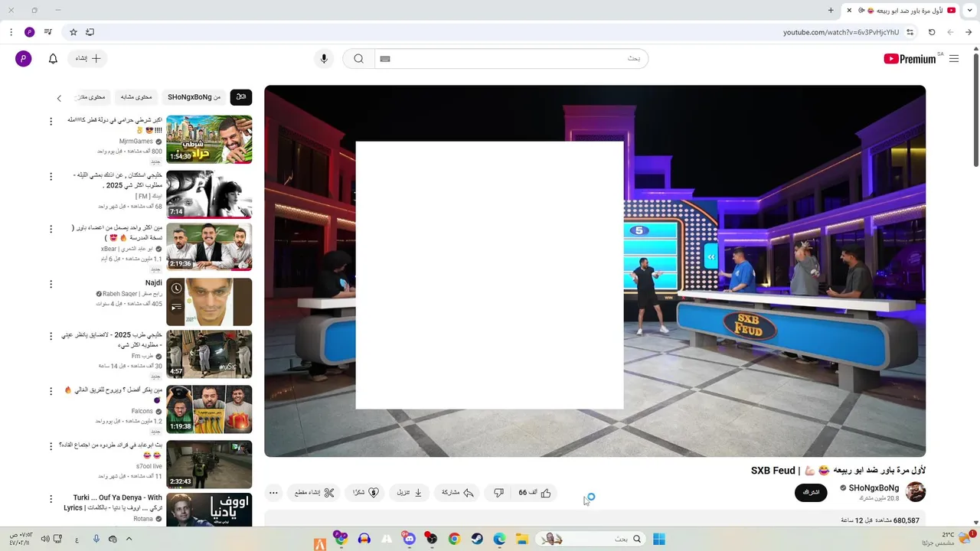
Task: Start voice search with the microphone
Action: click(324, 59)
